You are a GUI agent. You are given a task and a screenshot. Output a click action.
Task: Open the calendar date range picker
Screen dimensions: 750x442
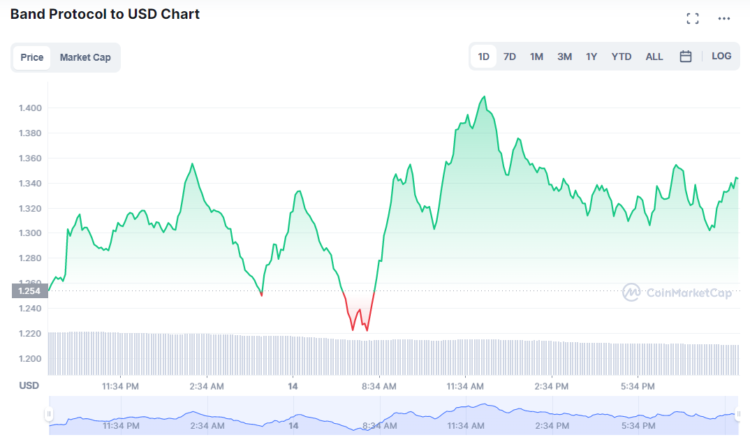tap(686, 57)
